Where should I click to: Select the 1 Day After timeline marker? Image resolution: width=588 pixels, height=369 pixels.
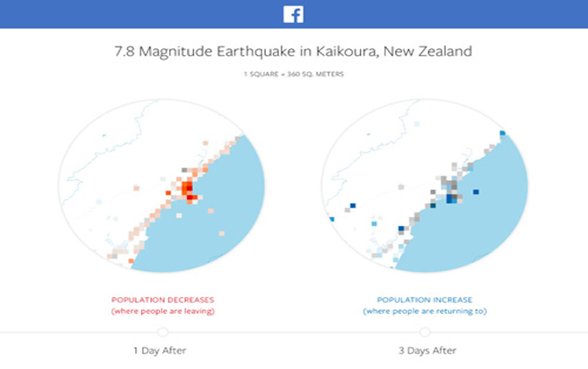[161, 332]
